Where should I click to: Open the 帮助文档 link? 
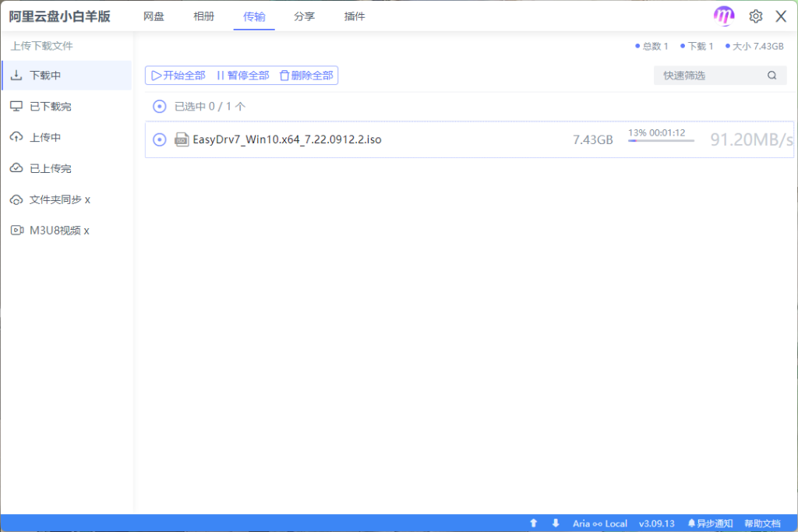point(762,523)
